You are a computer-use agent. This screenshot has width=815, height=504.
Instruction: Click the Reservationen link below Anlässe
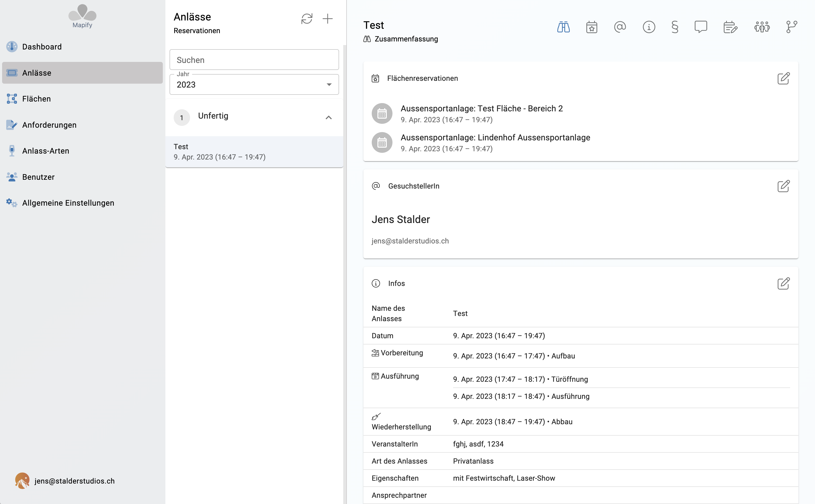coord(197,31)
